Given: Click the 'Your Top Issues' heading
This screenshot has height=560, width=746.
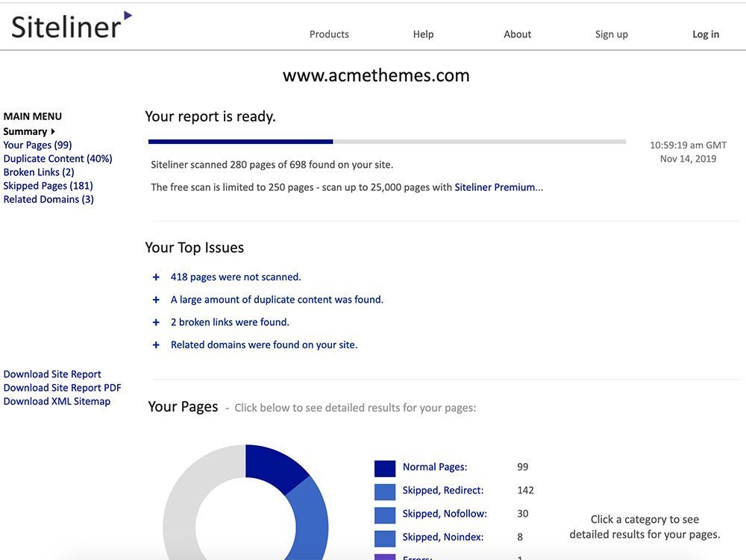Looking at the screenshot, I should 194,248.
